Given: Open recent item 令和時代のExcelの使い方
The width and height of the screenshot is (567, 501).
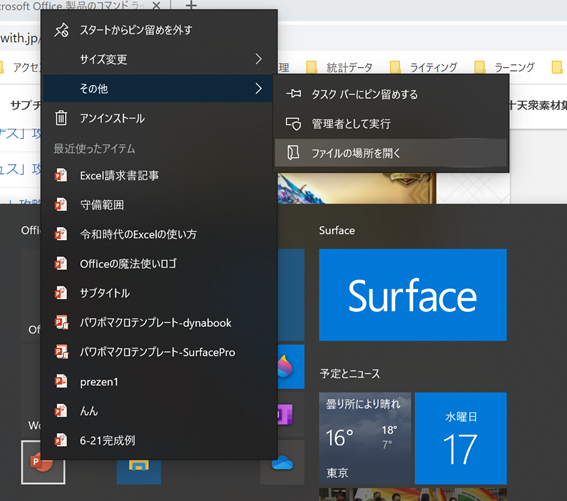Looking at the screenshot, I should (x=159, y=234).
